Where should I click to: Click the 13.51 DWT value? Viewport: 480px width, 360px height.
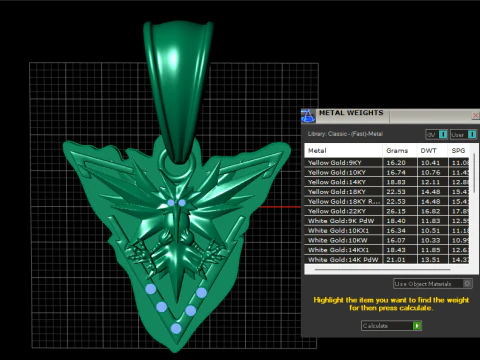click(430, 259)
